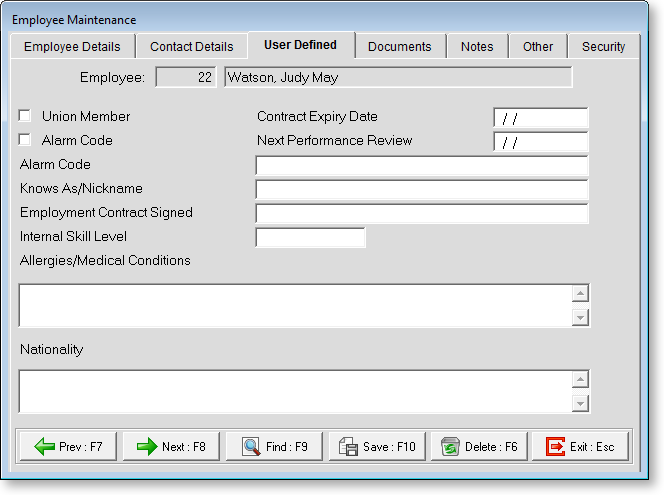Click the red Exit door icon
The width and height of the screenshot is (664, 495).
click(555, 447)
